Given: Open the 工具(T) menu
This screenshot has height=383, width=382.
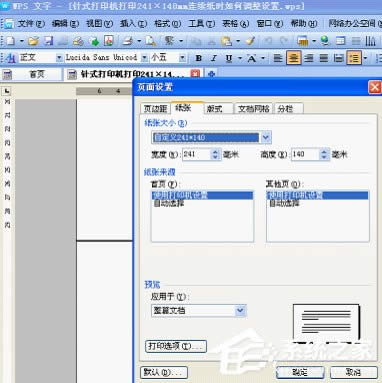Looking at the screenshot, I should tap(202, 24).
